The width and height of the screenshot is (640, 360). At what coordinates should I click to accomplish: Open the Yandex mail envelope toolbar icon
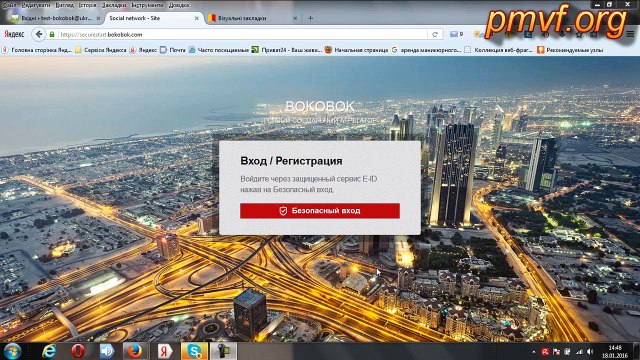[453, 34]
